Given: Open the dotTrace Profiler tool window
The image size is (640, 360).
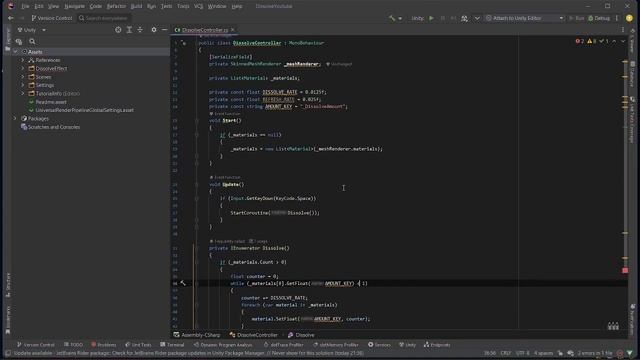Looking at the screenshot, I should pos(283,345).
